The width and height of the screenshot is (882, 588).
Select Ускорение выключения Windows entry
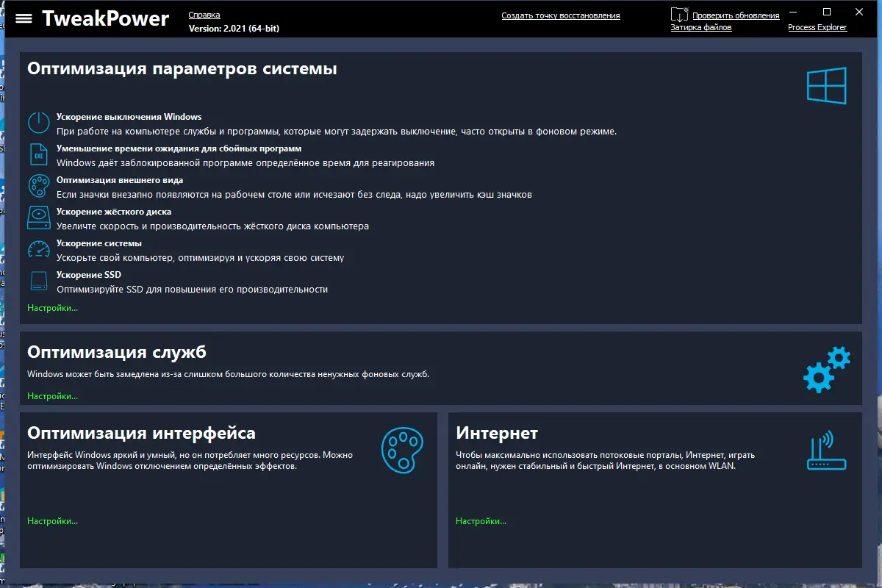coord(129,117)
